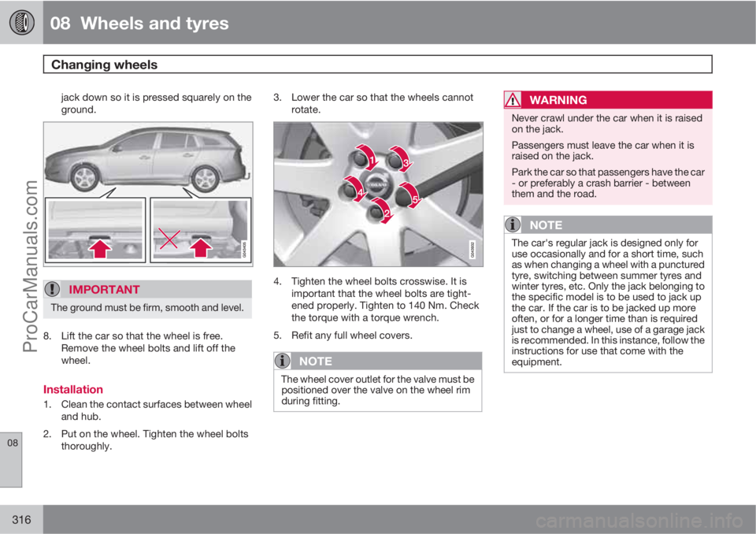Click step 1 'Clean the contact surfaces between wheel'
The image size is (756, 534).
[x=156, y=404]
